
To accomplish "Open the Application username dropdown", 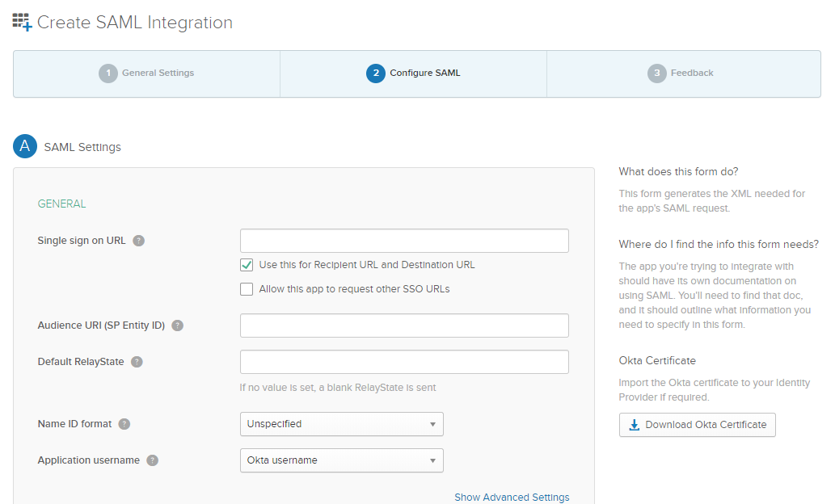I will (x=341, y=460).
